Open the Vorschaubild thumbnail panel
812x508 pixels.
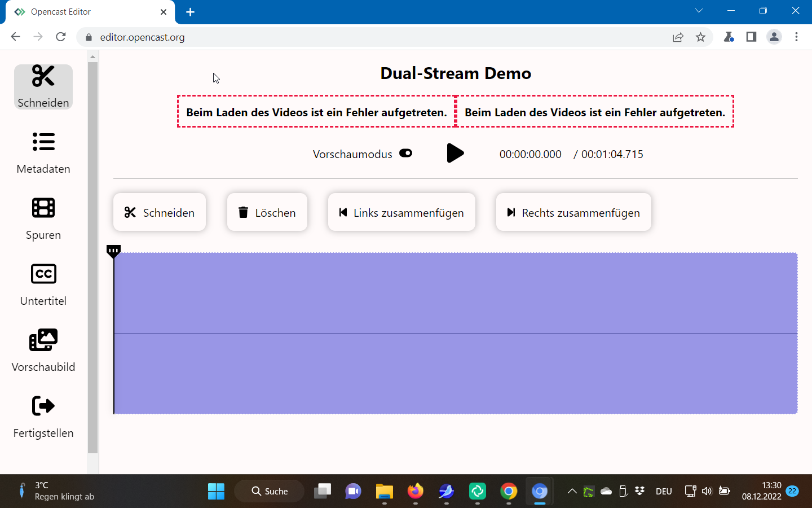(43, 351)
